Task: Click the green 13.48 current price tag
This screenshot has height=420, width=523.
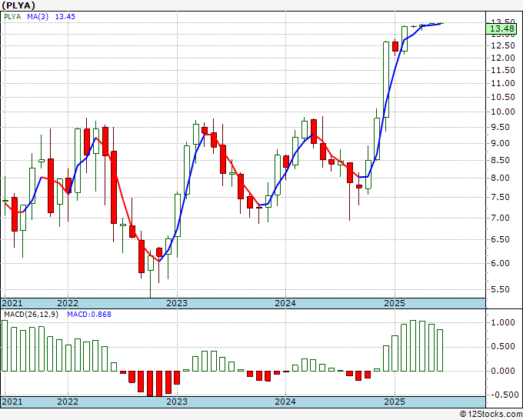Action: tap(501, 28)
